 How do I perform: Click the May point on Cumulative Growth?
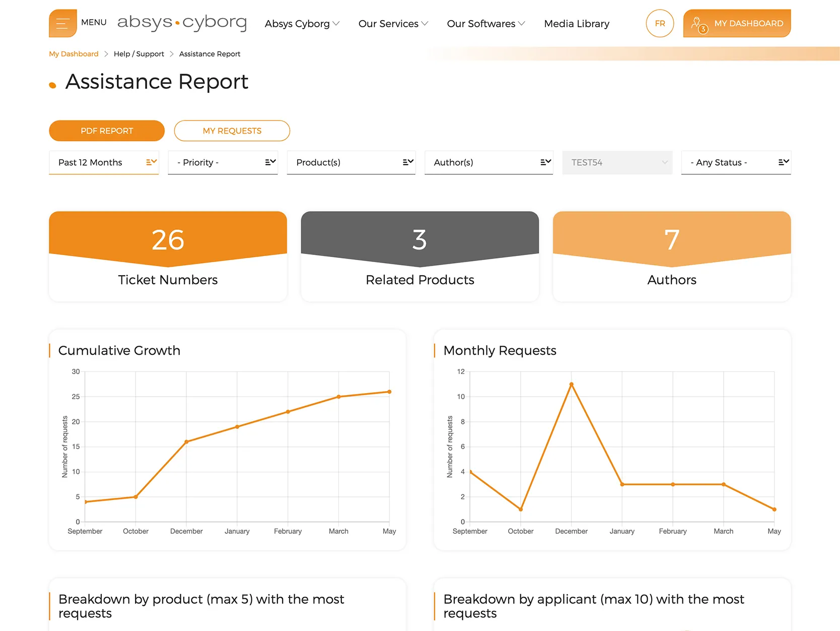tap(389, 392)
